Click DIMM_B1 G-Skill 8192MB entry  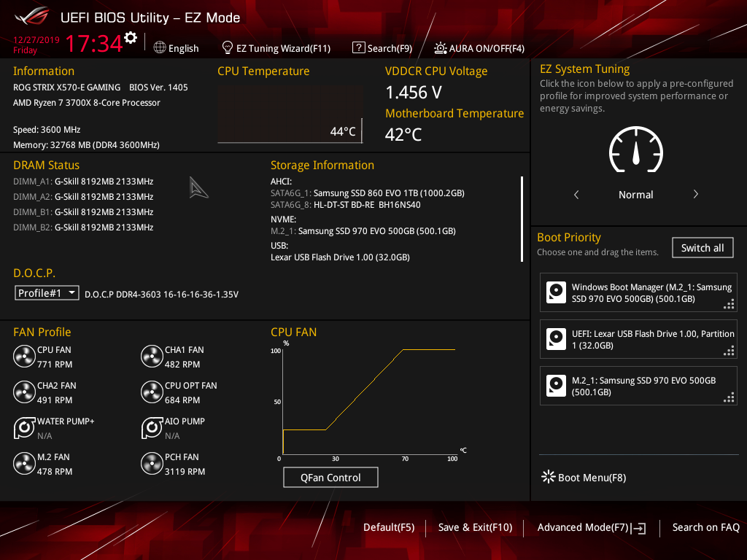click(83, 212)
